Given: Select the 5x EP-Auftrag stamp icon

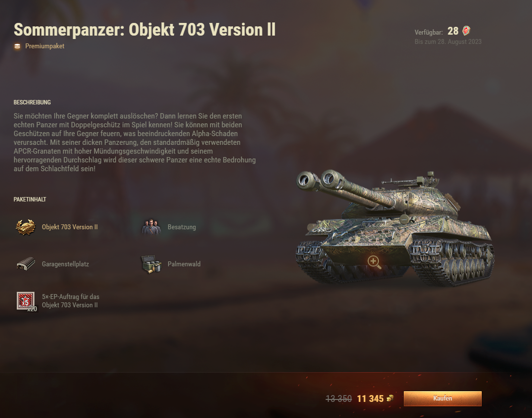Looking at the screenshot, I should point(26,301).
